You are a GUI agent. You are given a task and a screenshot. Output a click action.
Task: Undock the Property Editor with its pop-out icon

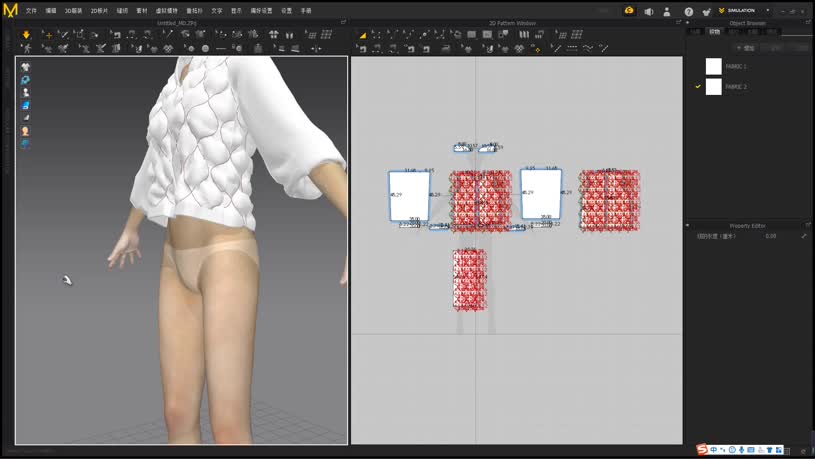pos(808,225)
